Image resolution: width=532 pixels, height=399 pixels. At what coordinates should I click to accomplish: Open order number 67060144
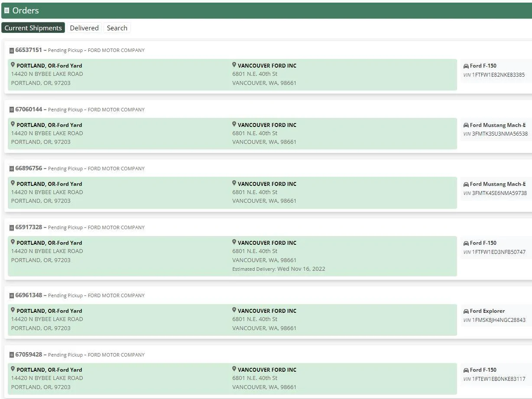coord(29,109)
